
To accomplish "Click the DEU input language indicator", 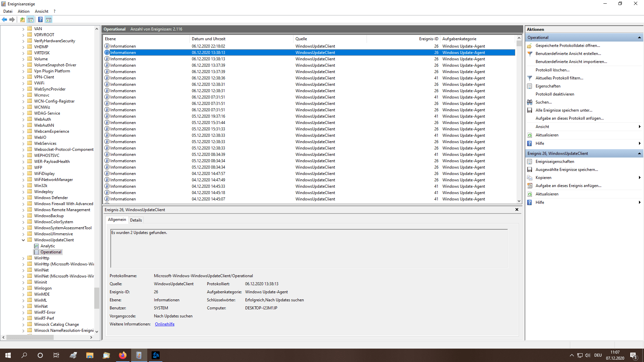I will pos(598,355).
